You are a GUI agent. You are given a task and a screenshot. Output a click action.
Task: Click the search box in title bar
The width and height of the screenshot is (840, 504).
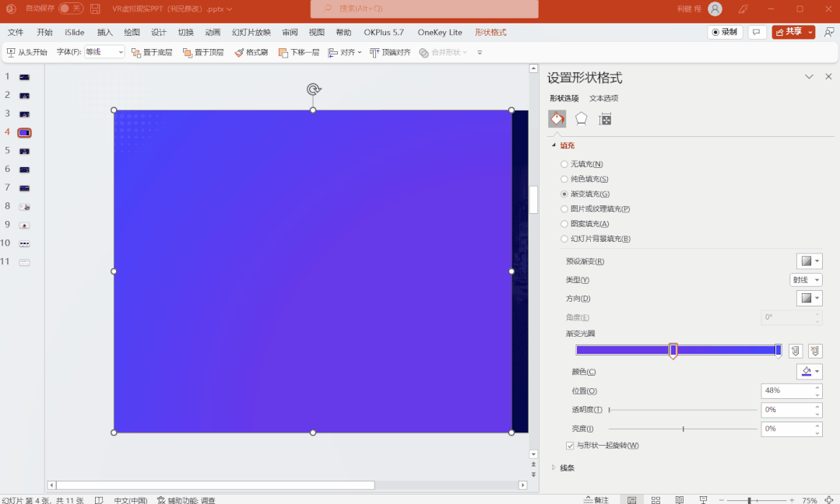click(424, 9)
